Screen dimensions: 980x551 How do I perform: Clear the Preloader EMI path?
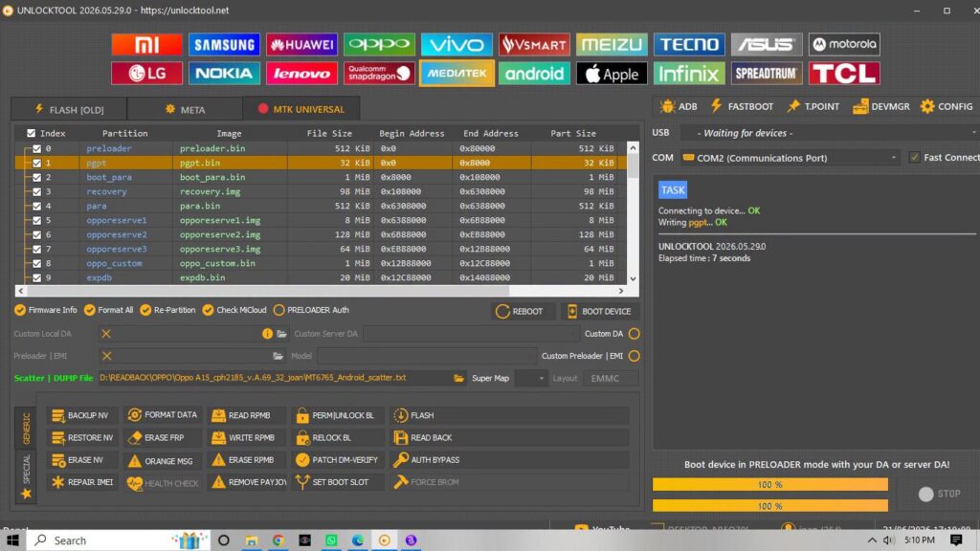click(x=107, y=356)
